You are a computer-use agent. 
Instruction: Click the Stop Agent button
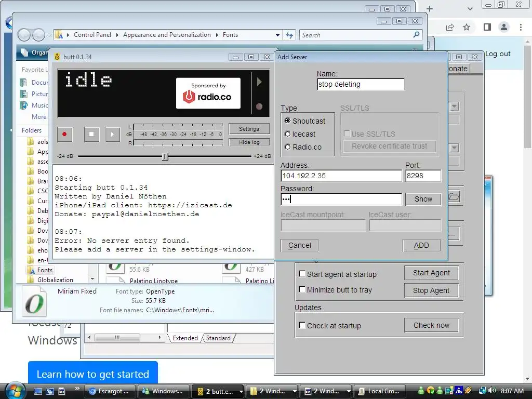tap(431, 290)
